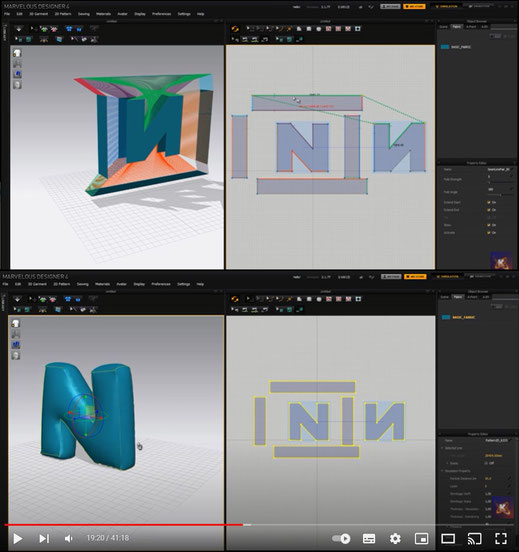The image size is (519, 552).
Task: Expand Selected Line section in lower Property Editor
Action: [443, 448]
